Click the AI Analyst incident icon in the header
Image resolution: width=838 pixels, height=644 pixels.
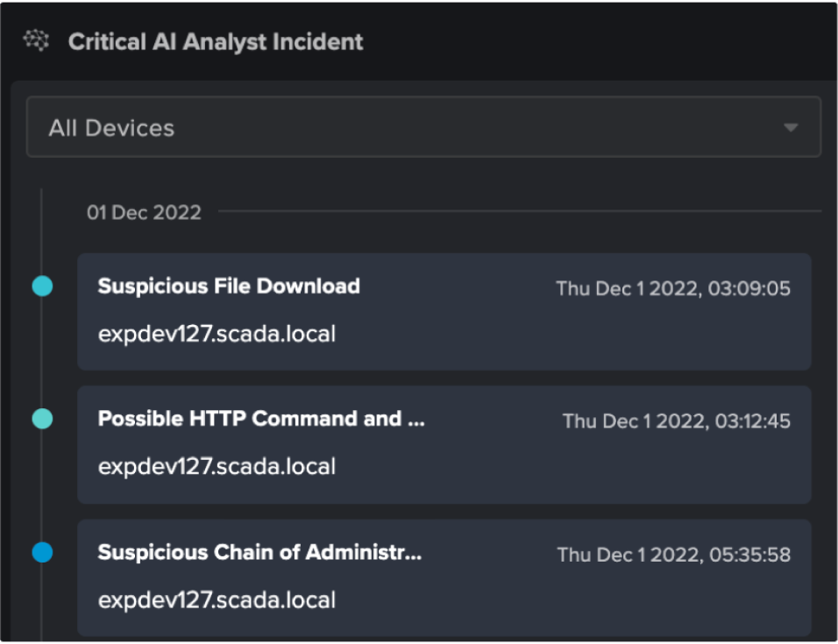(x=34, y=39)
